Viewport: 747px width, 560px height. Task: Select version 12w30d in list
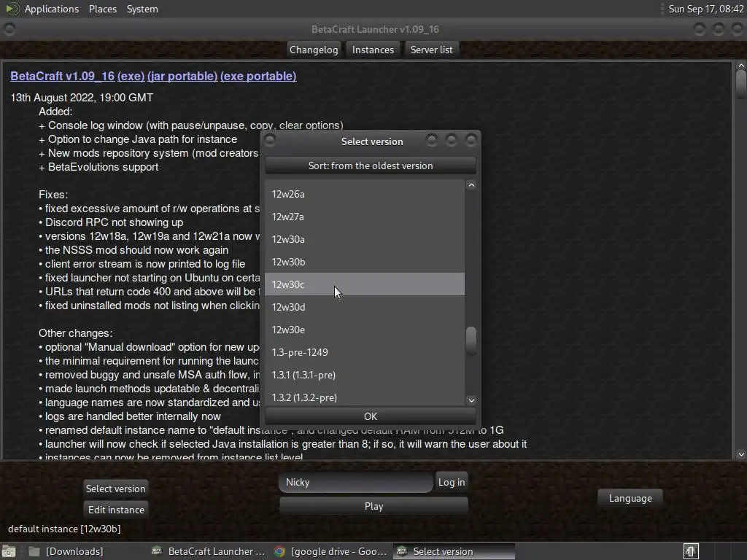[365, 307]
